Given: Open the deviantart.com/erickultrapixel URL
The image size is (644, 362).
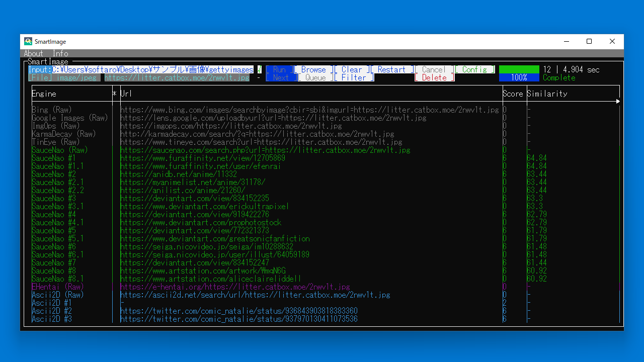Looking at the screenshot, I should coord(205,206).
